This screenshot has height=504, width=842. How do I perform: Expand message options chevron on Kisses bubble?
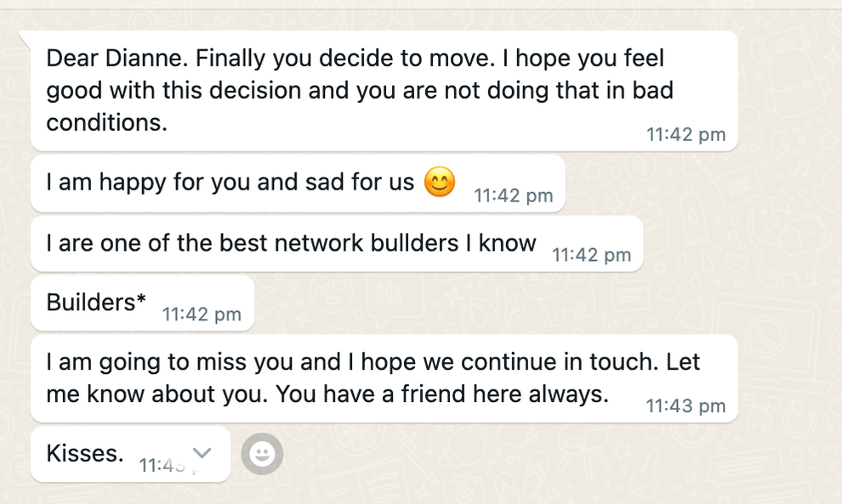202,453
